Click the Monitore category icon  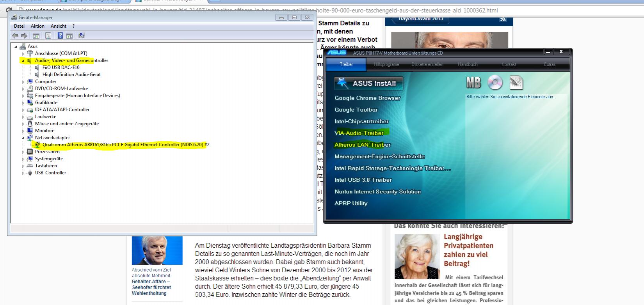click(30, 131)
